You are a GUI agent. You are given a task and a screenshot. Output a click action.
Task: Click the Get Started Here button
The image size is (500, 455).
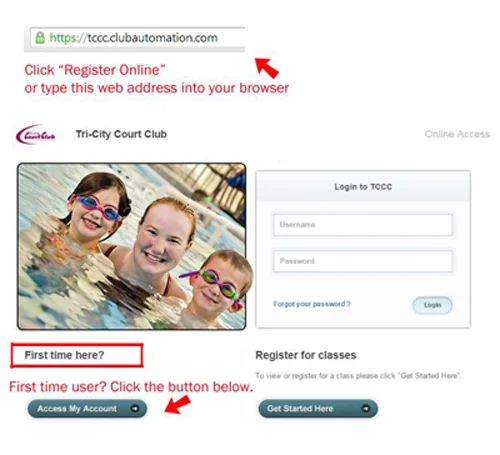tap(318, 408)
